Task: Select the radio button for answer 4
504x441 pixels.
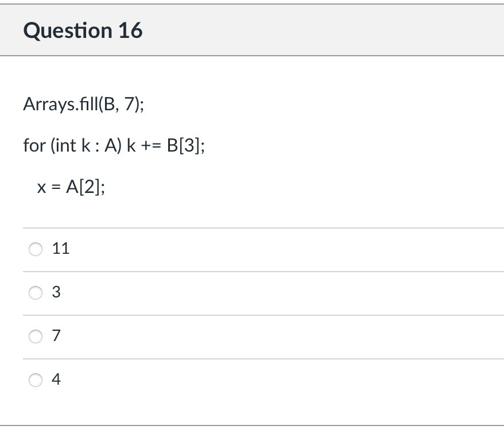Action: coord(36,380)
